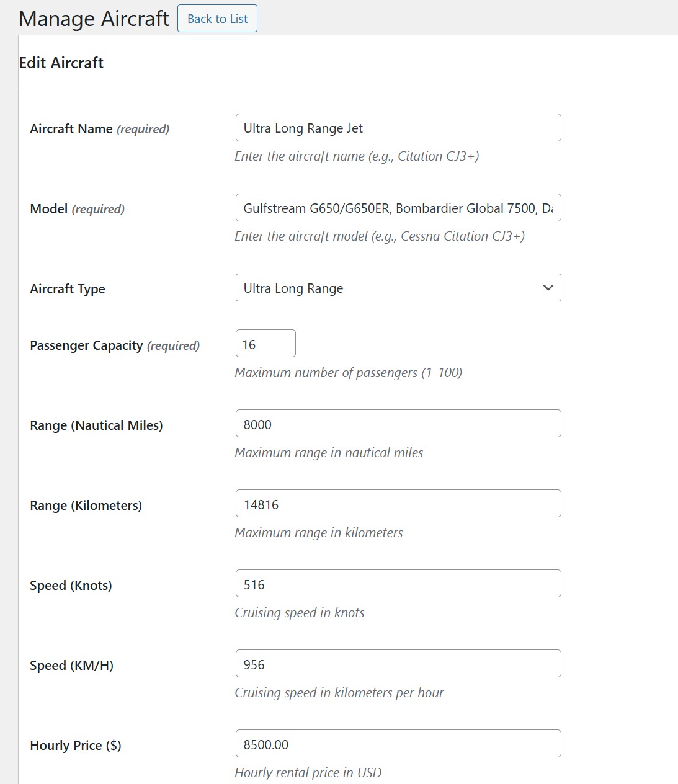Click the Range nautical miles input showing 8000
Screen dimensions: 678x784
pos(398,424)
